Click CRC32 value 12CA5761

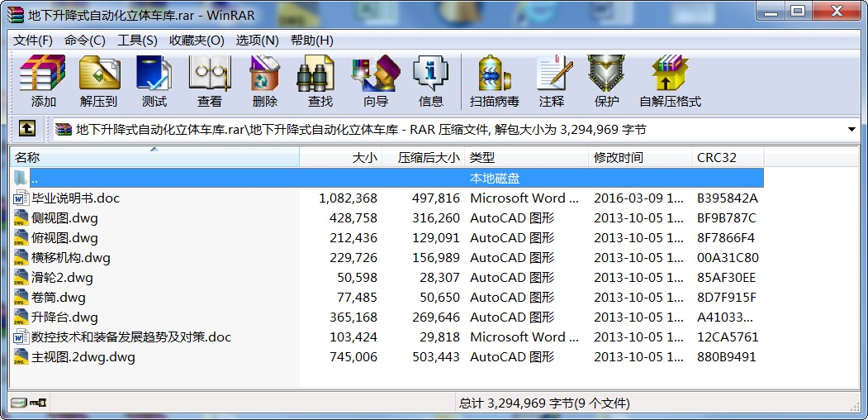(728, 336)
